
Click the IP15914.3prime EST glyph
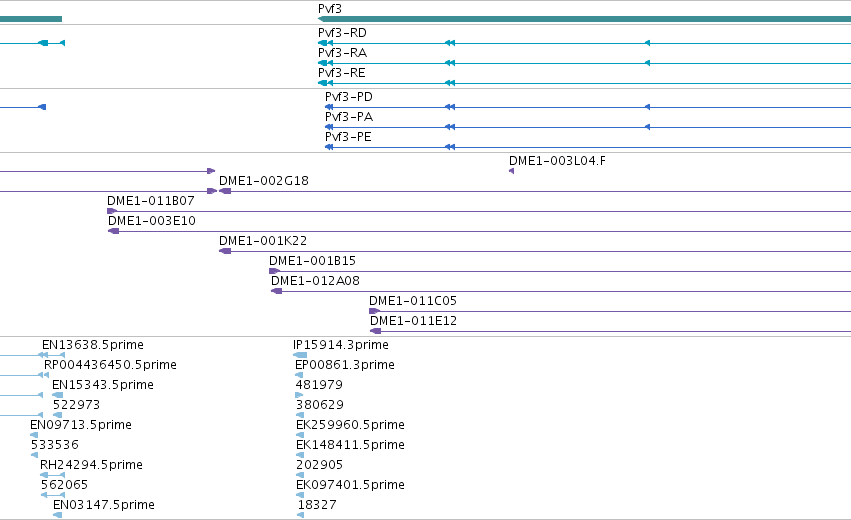click(300, 355)
